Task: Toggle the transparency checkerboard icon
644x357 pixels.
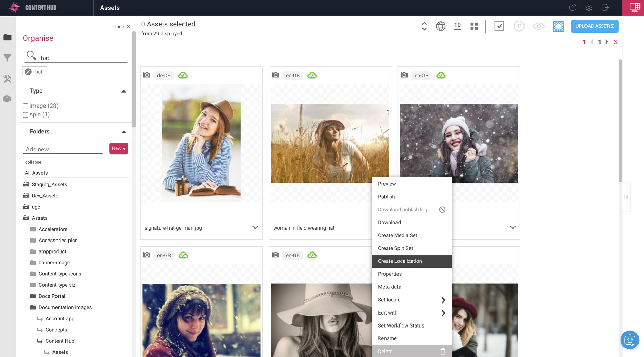Action: click(x=558, y=26)
